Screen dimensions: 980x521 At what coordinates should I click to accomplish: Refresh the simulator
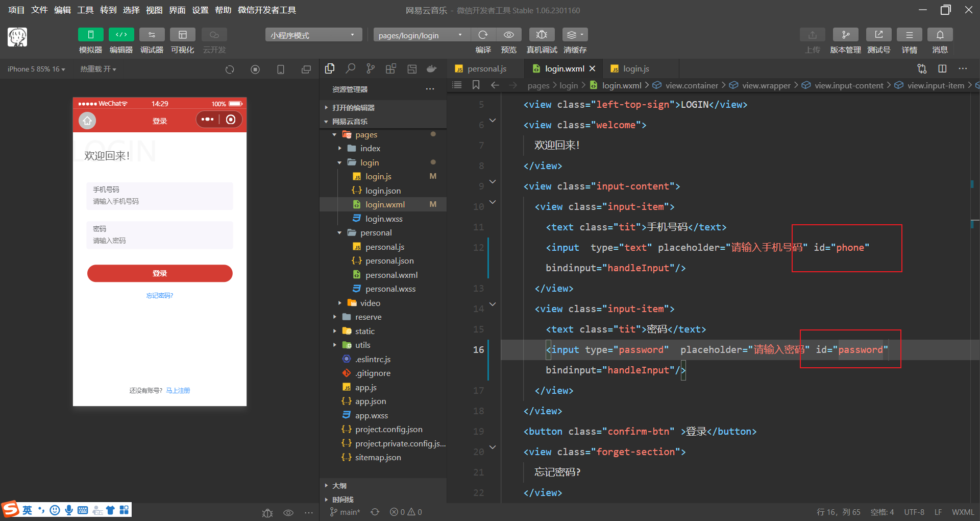tap(230, 69)
